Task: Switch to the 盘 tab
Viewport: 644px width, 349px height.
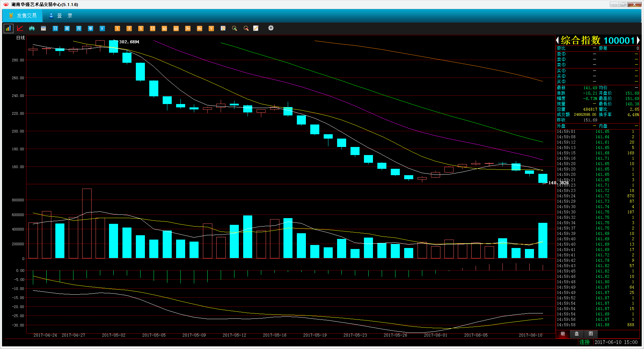Action: [x=577, y=334]
